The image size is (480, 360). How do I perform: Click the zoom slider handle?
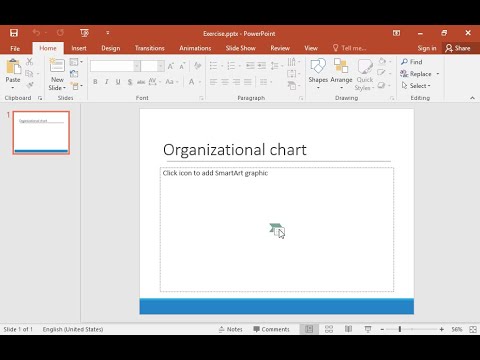[400, 329]
